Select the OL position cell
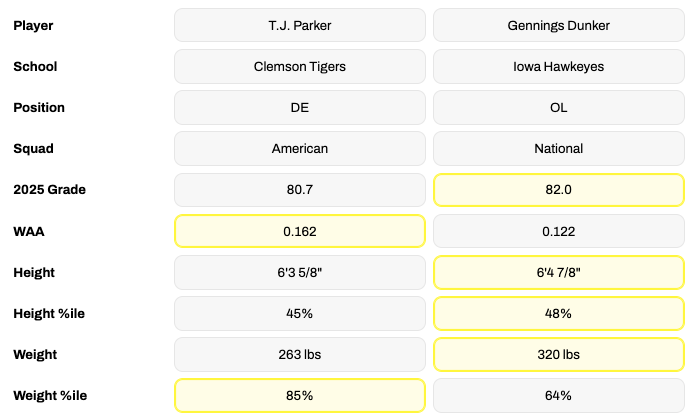This screenshot has width=696, height=418. pyautogui.click(x=558, y=107)
